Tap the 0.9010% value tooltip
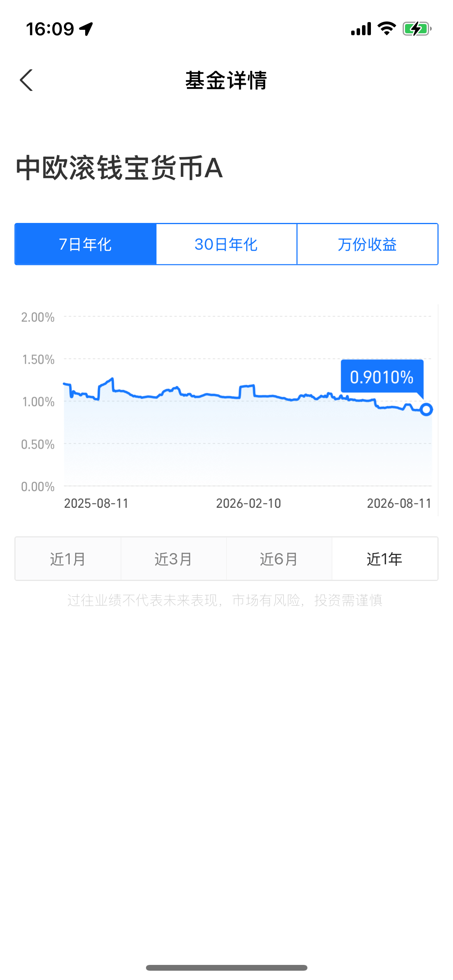 click(x=382, y=377)
